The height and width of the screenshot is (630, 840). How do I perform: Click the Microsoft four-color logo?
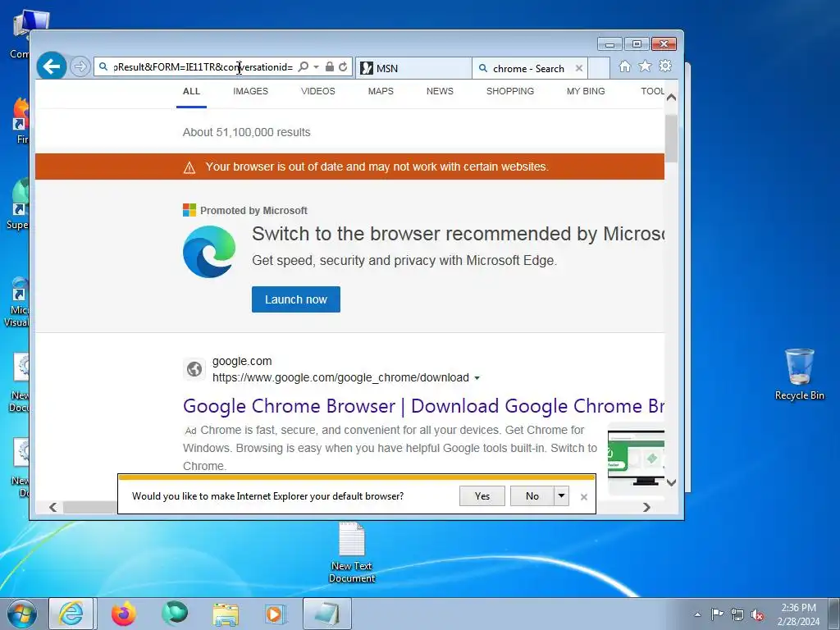pyautogui.click(x=189, y=210)
